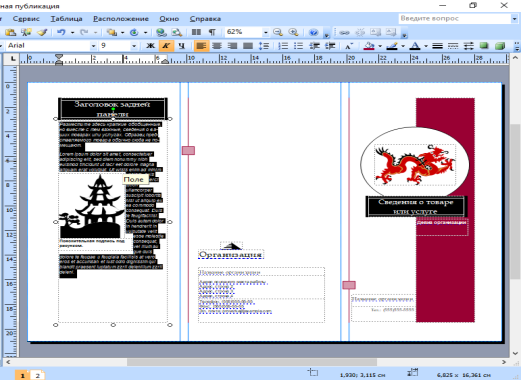Click the line spacing icon

[x=264, y=46]
